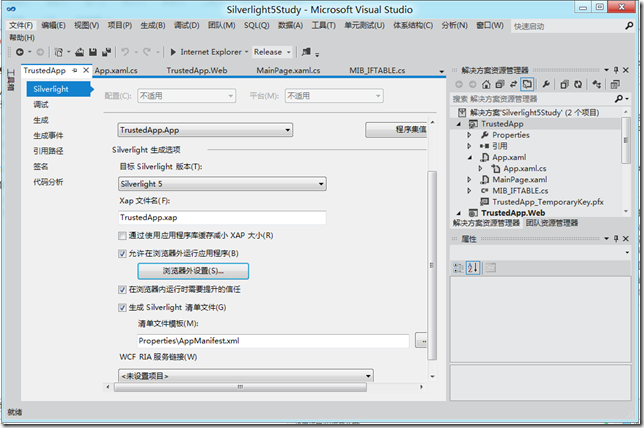Image resolution: width=644 pixels, height=428 pixels.
Task: Switch to the 团队资源管理器 tab
Action: (552, 223)
